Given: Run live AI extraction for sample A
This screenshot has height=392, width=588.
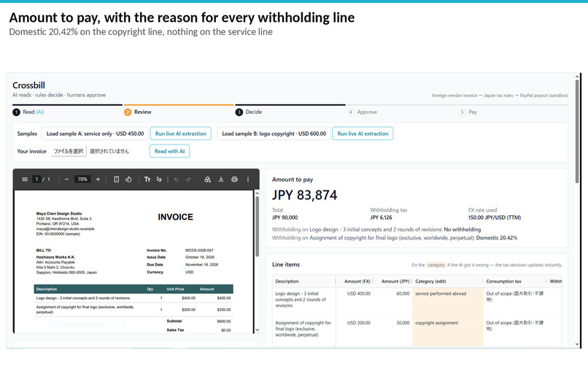Looking at the screenshot, I should [x=181, y=134].
